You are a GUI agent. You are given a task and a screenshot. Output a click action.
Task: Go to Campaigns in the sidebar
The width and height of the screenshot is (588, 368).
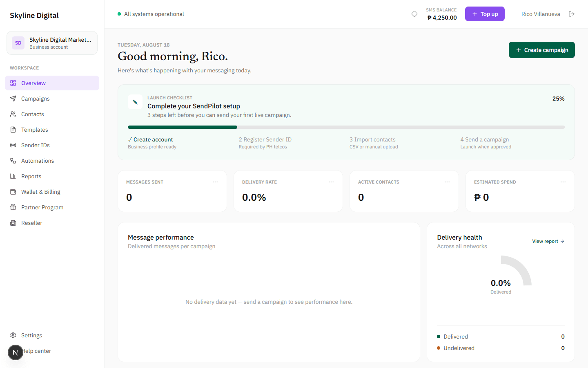pos(52,99)
